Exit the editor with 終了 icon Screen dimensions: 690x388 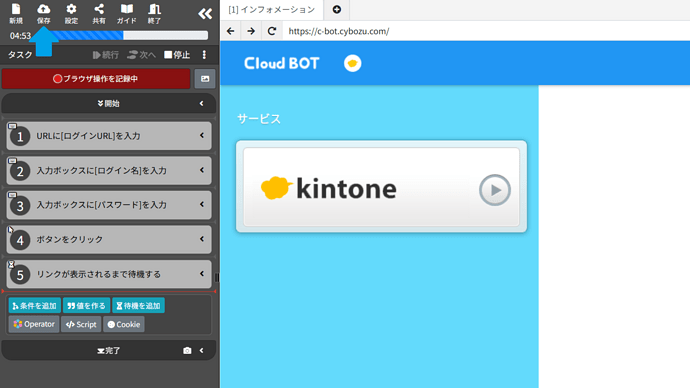[x=154, y=13]
